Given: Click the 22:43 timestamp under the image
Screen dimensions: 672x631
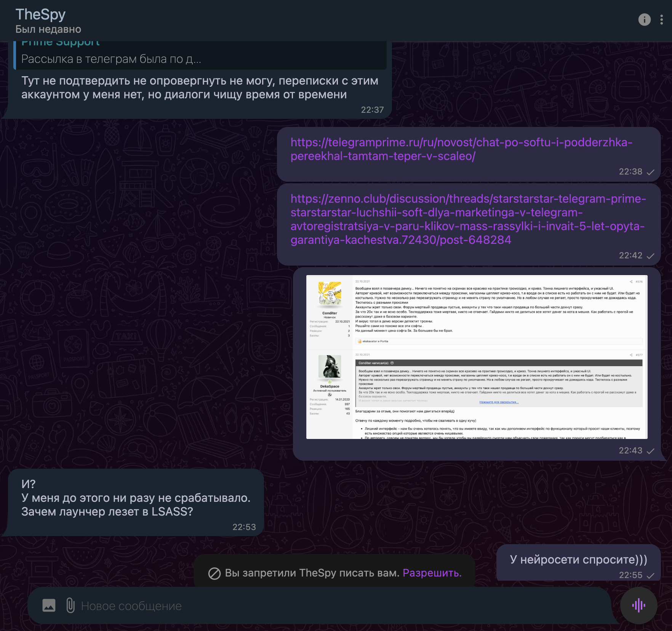Looking at the screenshot, I should (x=630, y=450).
